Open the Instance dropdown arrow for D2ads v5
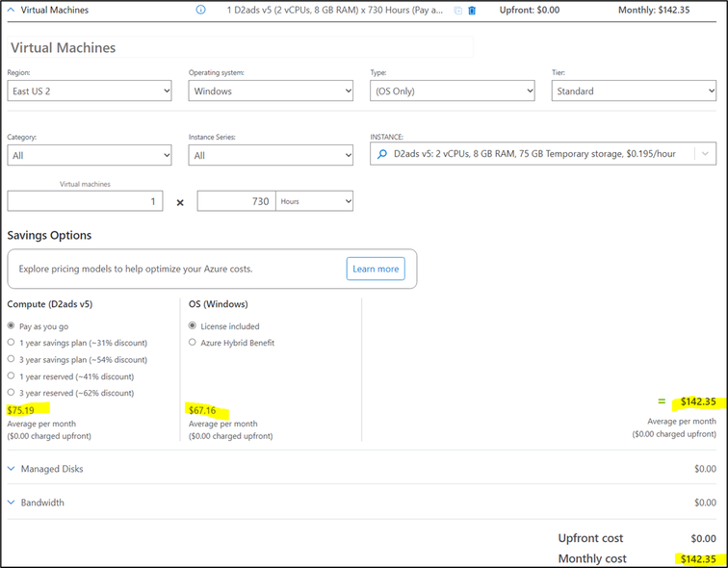 tap(705, 154)
